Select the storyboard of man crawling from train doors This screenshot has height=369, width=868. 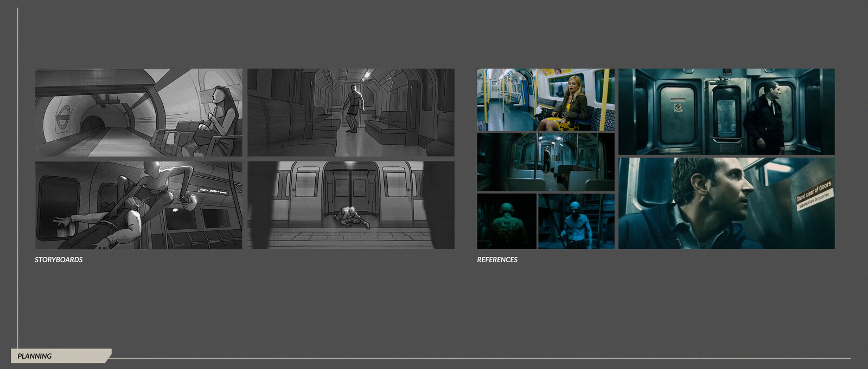point(351,205)
